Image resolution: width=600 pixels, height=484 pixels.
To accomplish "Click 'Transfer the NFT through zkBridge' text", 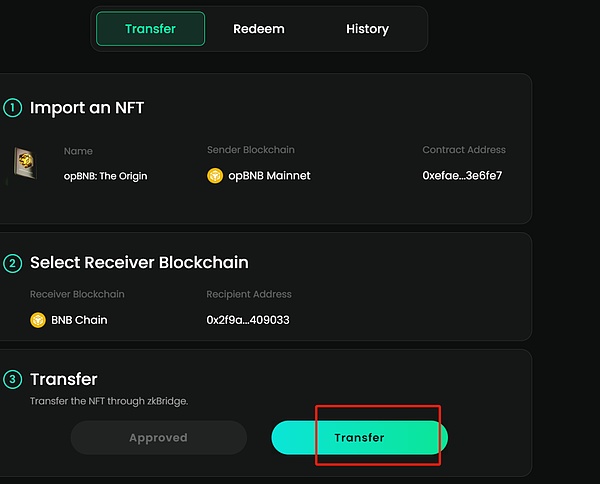I will point(109,400).
